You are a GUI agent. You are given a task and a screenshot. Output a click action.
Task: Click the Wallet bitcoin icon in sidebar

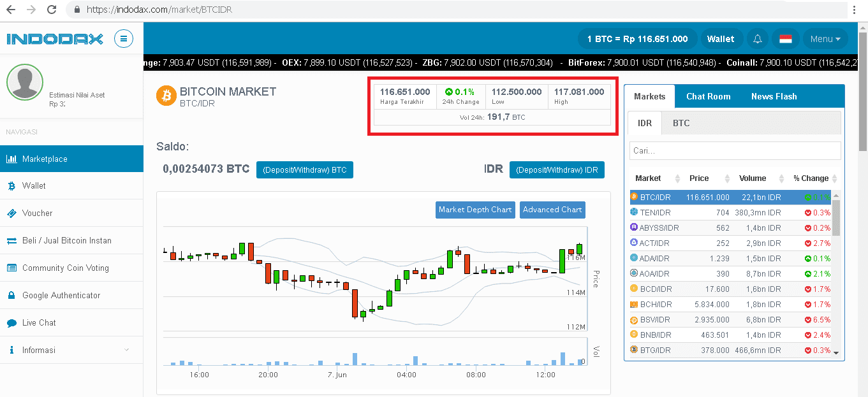[11, 186]
